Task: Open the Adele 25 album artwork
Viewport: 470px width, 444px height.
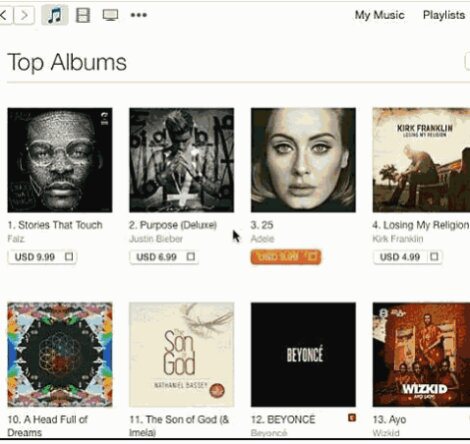Action: pos(303,160)
